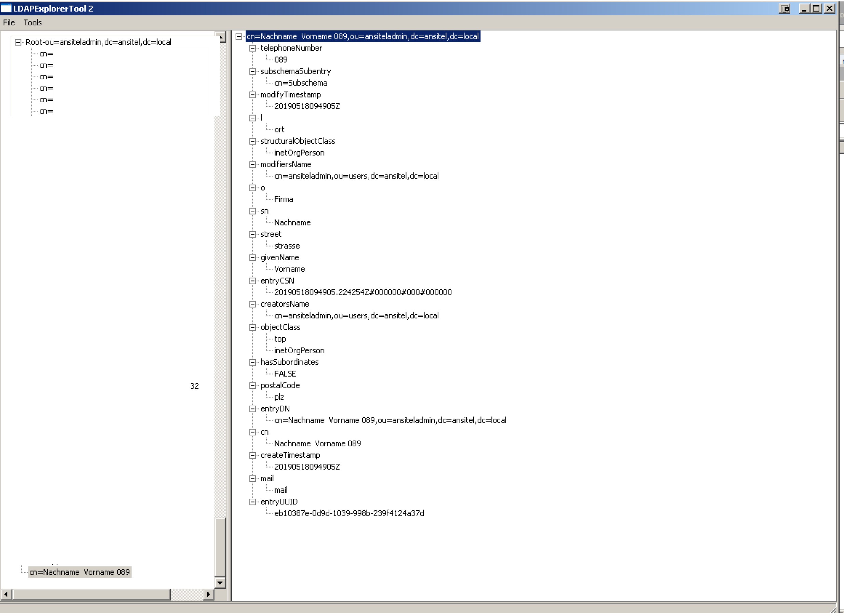This screenshot has width=844, height=616.
Task: Select the inetOrgPerson value under structuralObjectClass
Action: [299, 153]
